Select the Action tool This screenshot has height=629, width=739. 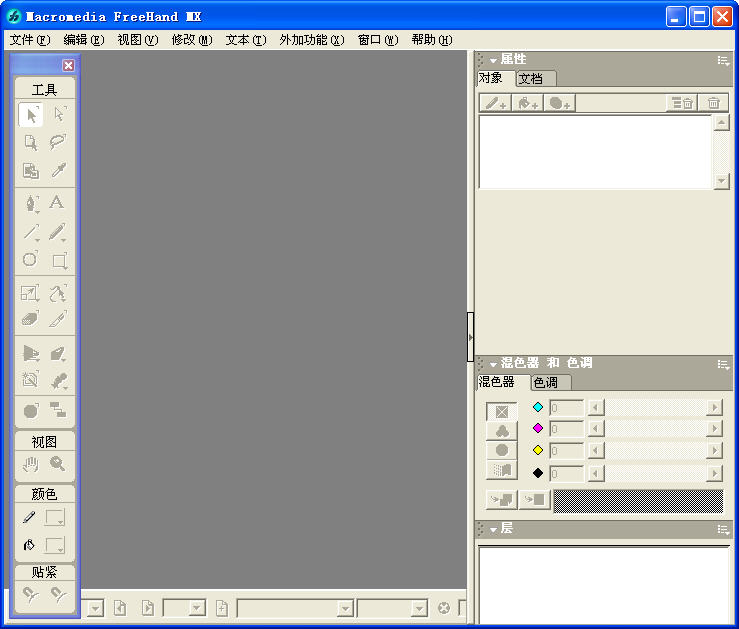tap(31, 411)
